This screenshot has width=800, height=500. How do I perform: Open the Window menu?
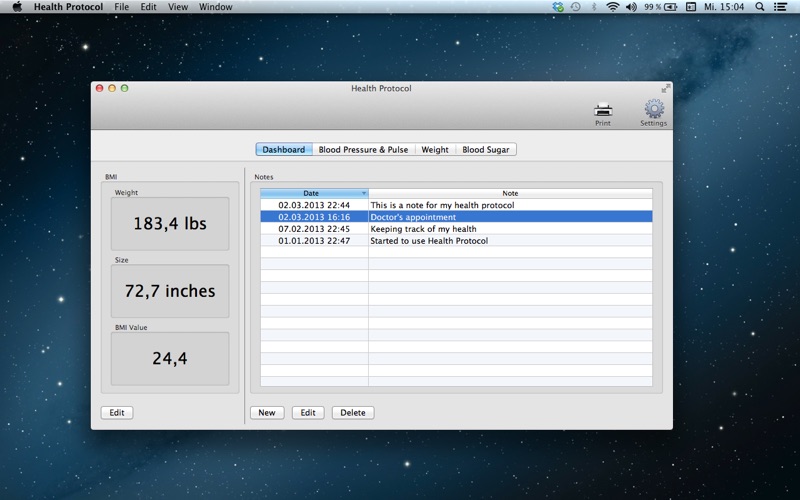tap(215, 7)
